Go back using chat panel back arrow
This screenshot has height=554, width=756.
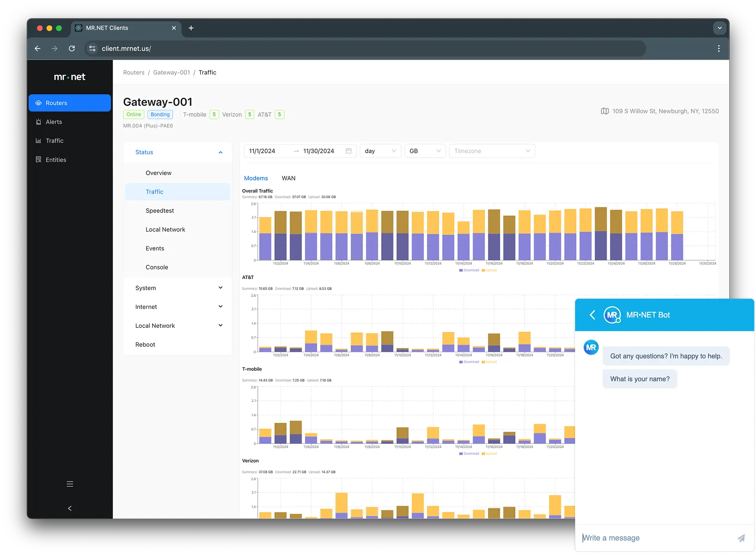pyautogui.click(x=592, y=315)
